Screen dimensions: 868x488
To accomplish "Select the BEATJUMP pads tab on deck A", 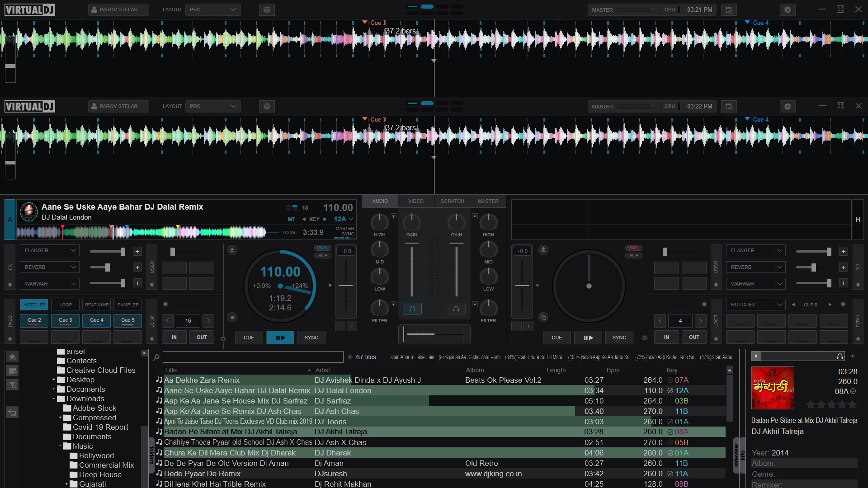I will (97, 305).
